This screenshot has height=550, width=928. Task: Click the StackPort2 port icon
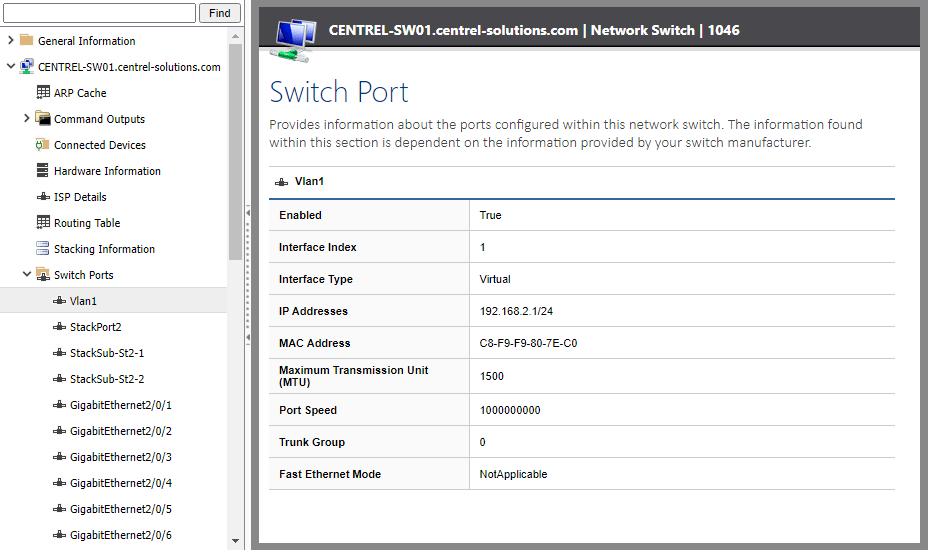[59, 327]
